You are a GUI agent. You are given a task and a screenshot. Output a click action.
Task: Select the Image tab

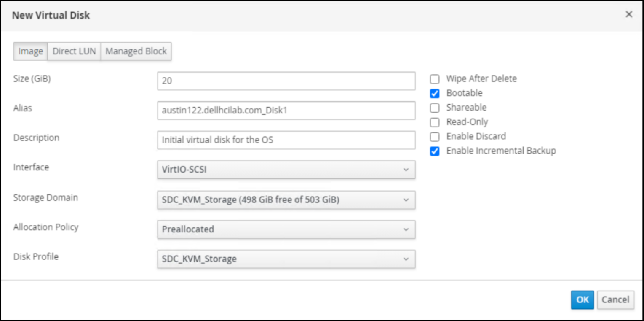pyautogui.click(x=31, y=51)
